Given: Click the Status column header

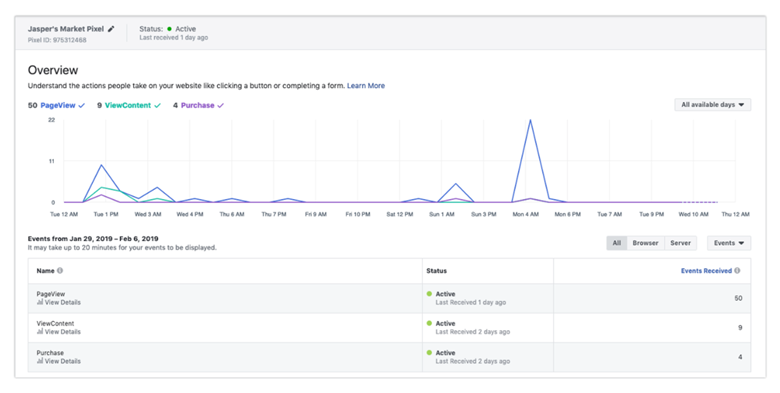Looking at the screenshot, I should (x=436, y=271).
